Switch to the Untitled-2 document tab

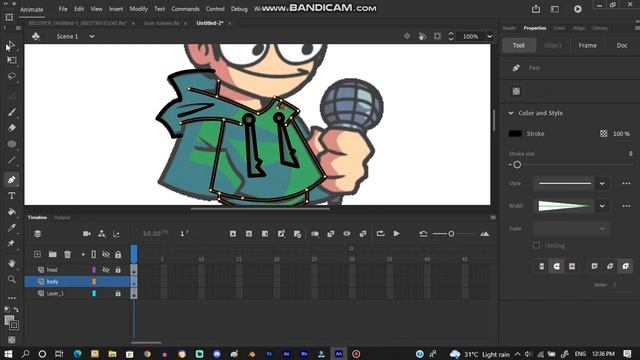[x=210, y=23]
